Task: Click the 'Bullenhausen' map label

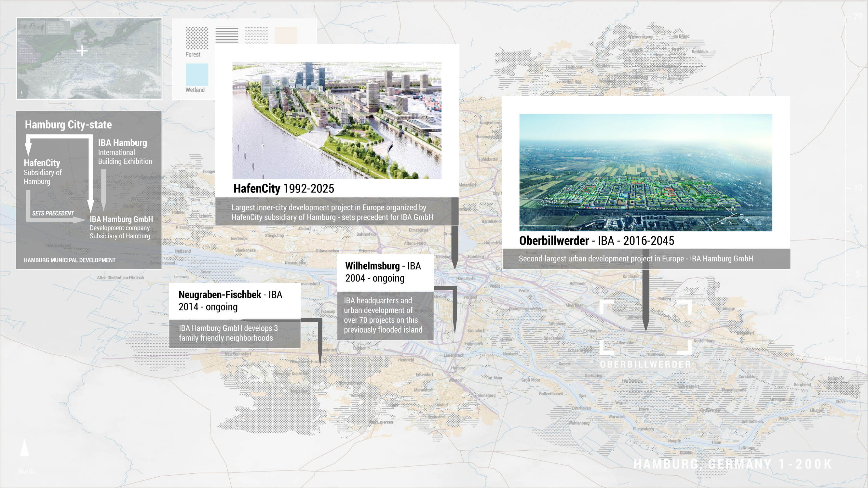Action: [550, 394]
